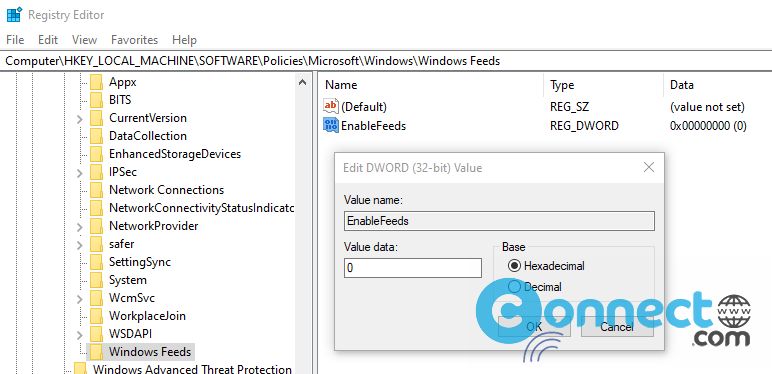772x374 pixels.
Task: Click the NetworkProvider folder icon
Action: point(96,226)
